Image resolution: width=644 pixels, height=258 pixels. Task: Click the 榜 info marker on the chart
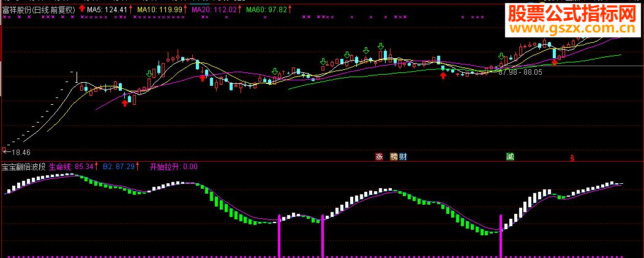[x=394, y=157]
